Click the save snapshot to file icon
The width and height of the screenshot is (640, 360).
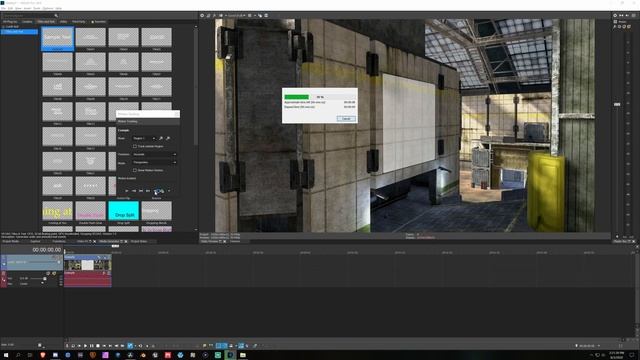[266, 16]
